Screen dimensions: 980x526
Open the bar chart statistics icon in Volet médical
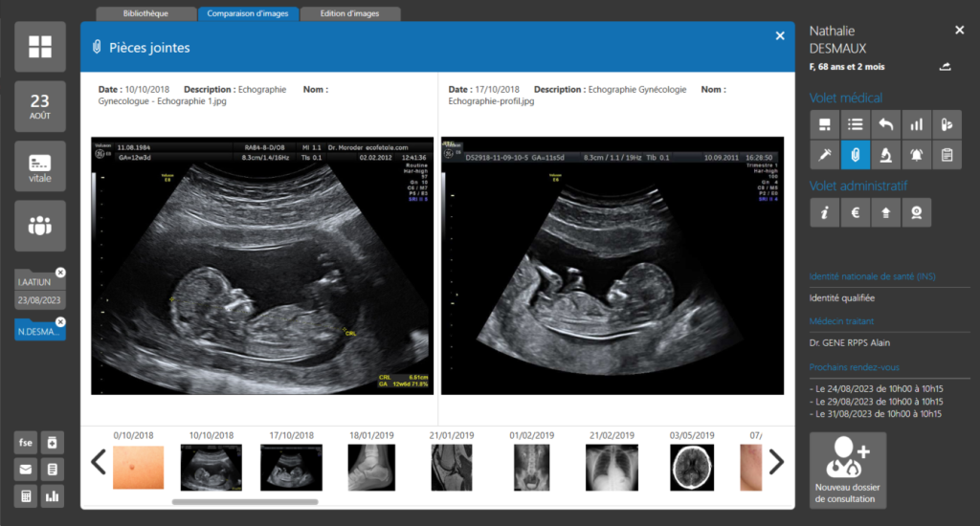(917, 124)
